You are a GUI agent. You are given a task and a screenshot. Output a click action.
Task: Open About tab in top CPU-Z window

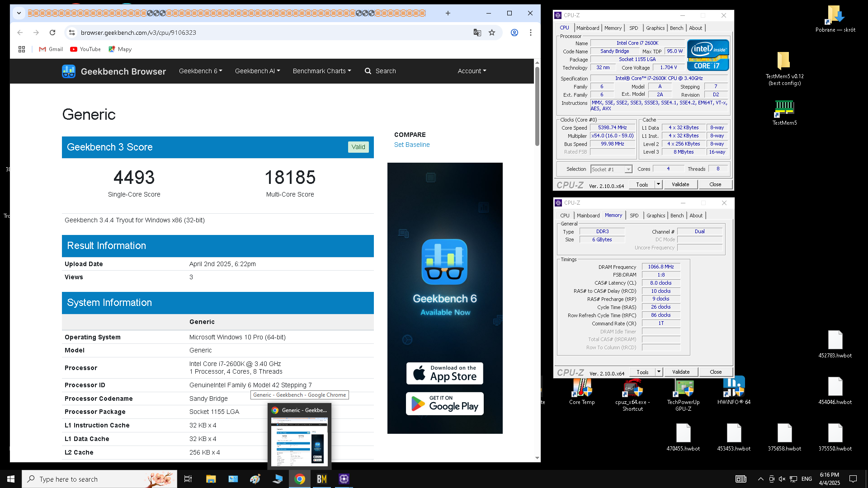tap(696, 28)
